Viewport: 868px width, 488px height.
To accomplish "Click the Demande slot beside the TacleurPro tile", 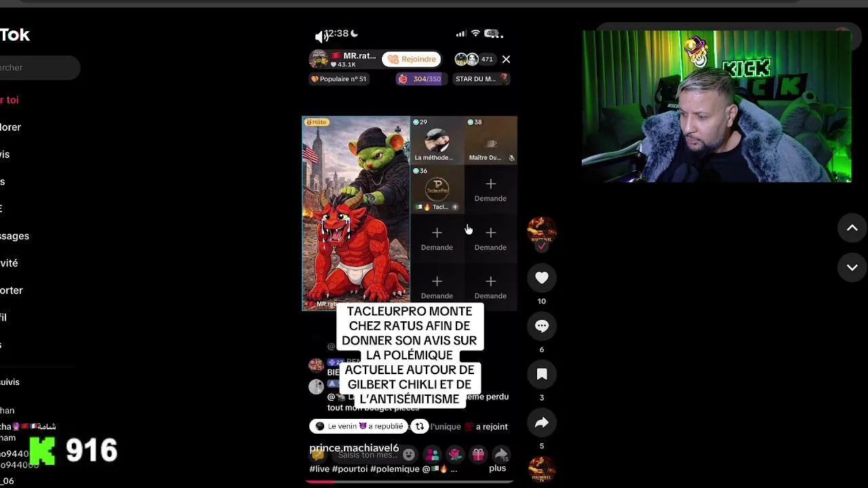I will click(490, 190).
